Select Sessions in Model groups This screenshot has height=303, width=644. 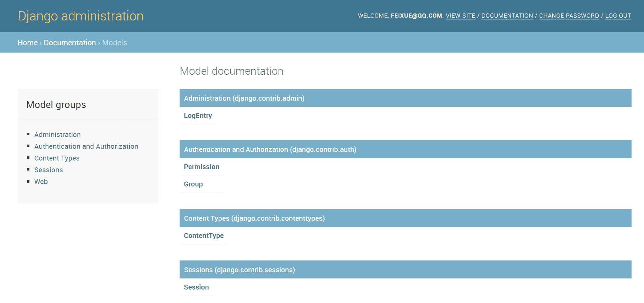tap(48, 170)
